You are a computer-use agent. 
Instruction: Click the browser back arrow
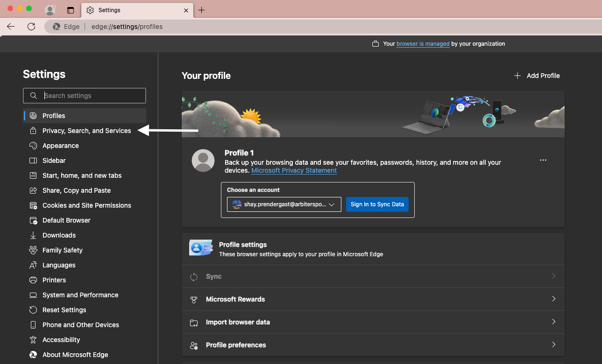(x=11, y=27)
